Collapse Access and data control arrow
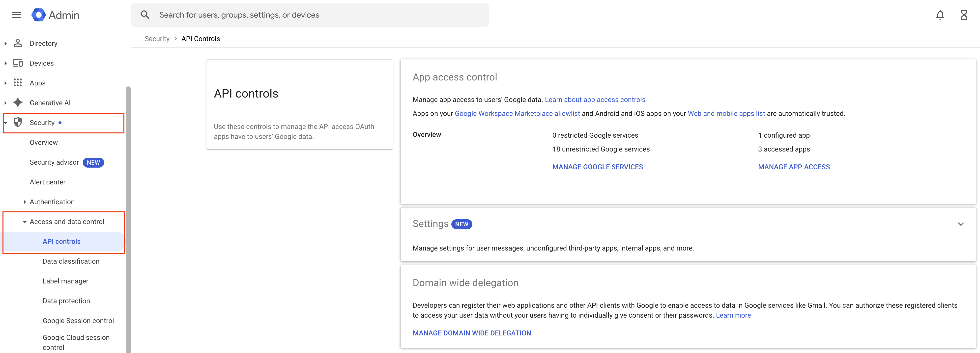 (x=25, y=222)
